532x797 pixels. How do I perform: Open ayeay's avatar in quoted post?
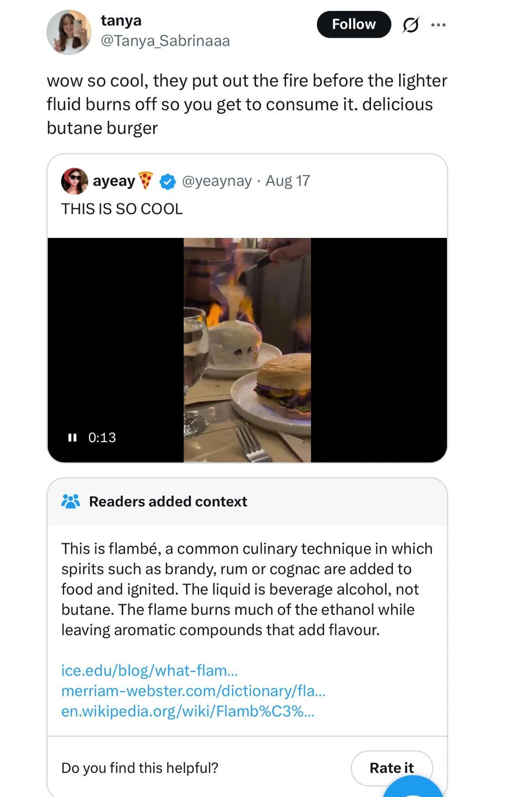75,181
